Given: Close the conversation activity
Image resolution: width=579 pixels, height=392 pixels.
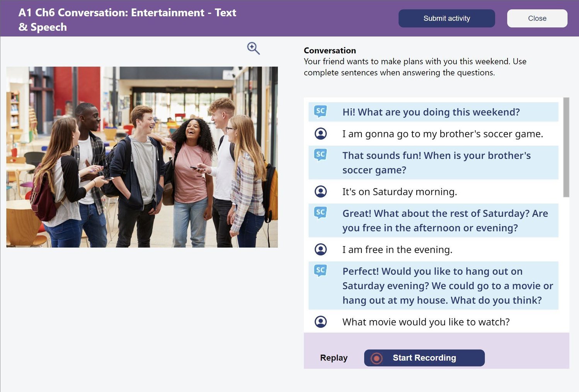Looking at the screenshot, I should (x=537, y=19).
